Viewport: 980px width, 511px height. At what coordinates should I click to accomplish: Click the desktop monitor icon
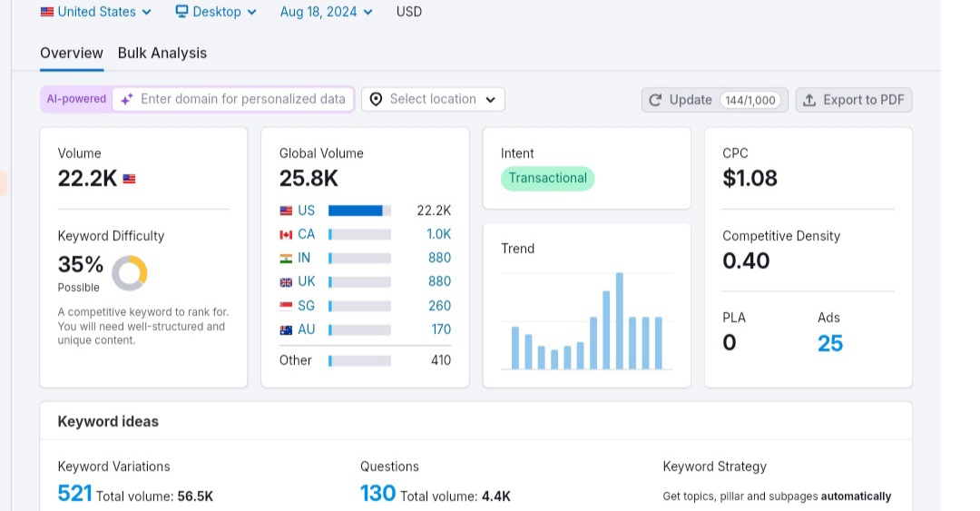point(181,11)
